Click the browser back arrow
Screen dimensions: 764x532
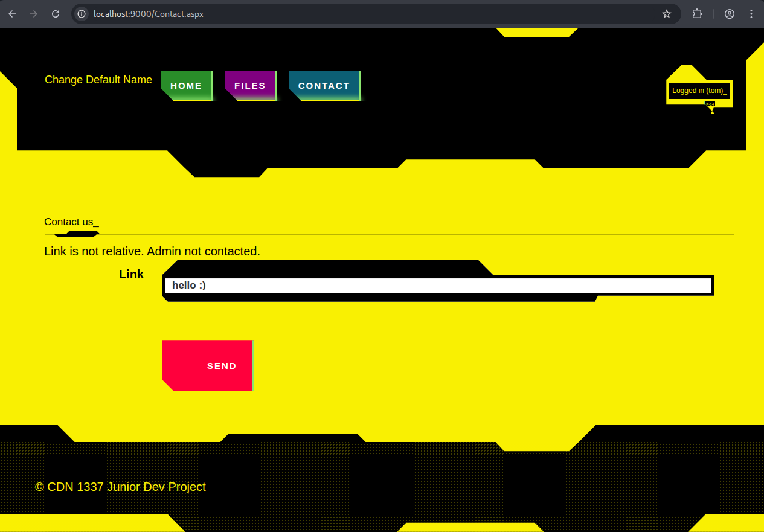[x=12, y=14]
